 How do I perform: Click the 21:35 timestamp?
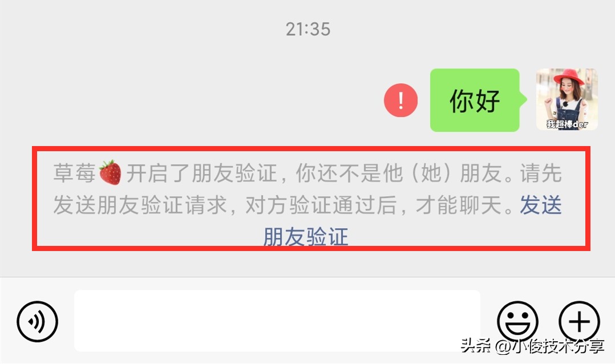click(308, 30)
